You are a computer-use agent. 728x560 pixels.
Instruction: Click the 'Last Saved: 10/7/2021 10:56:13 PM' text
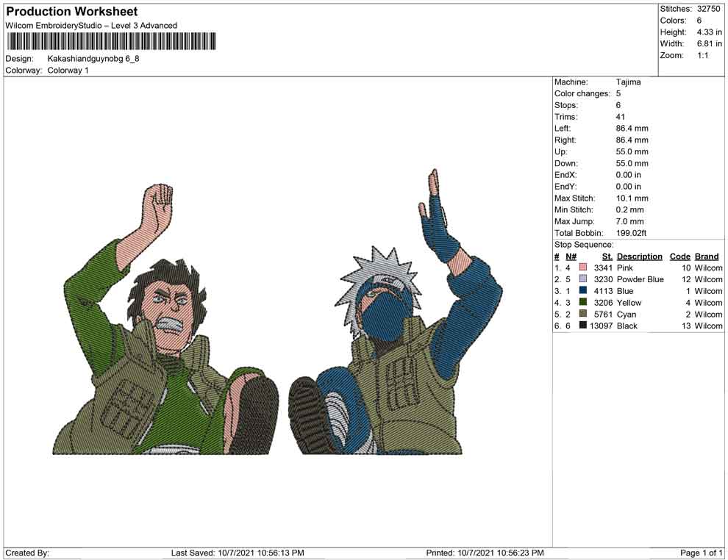click(238, 553)
